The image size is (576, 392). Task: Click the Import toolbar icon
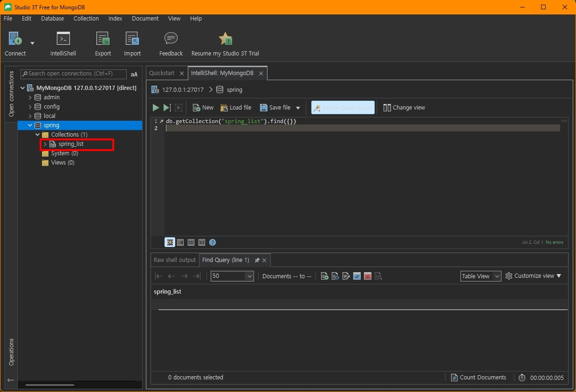point(132,39)
